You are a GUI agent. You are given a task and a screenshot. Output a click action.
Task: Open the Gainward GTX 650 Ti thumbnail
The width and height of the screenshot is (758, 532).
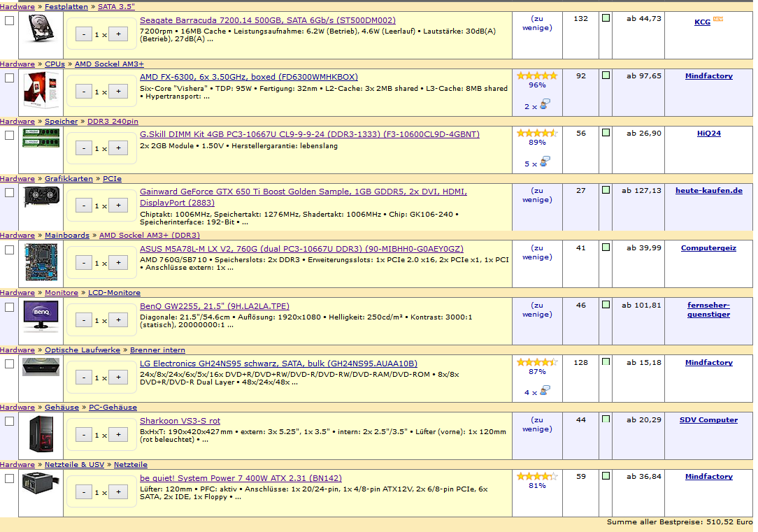coord(41,196)
